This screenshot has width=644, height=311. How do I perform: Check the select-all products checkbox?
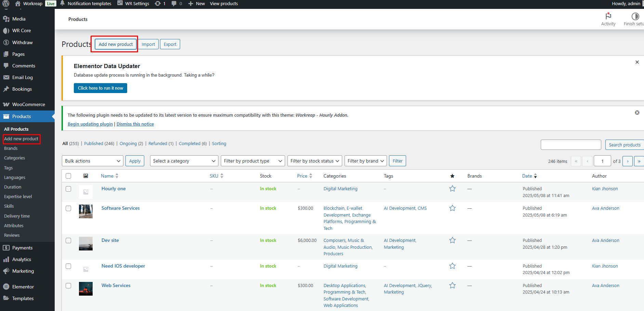point(68,176)
